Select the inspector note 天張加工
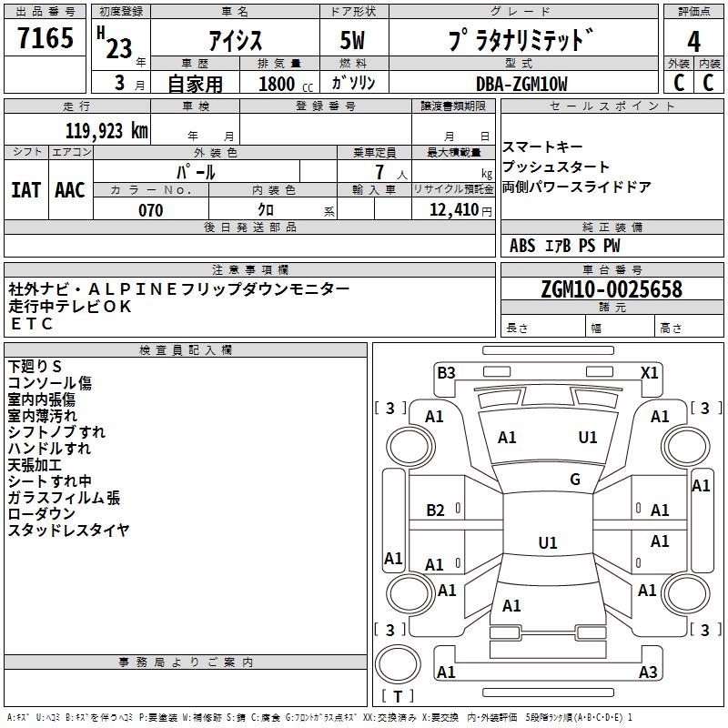 click(x=35, y=465)
